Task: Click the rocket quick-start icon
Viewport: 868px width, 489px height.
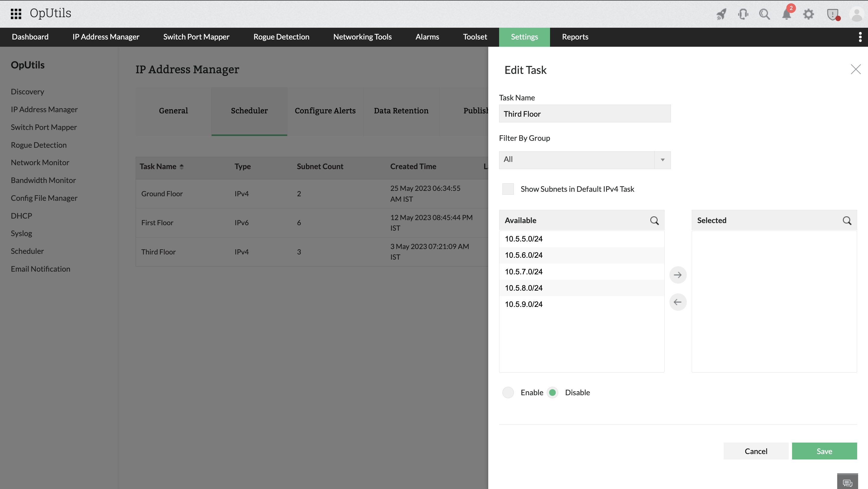Action: tap(721, 14)
